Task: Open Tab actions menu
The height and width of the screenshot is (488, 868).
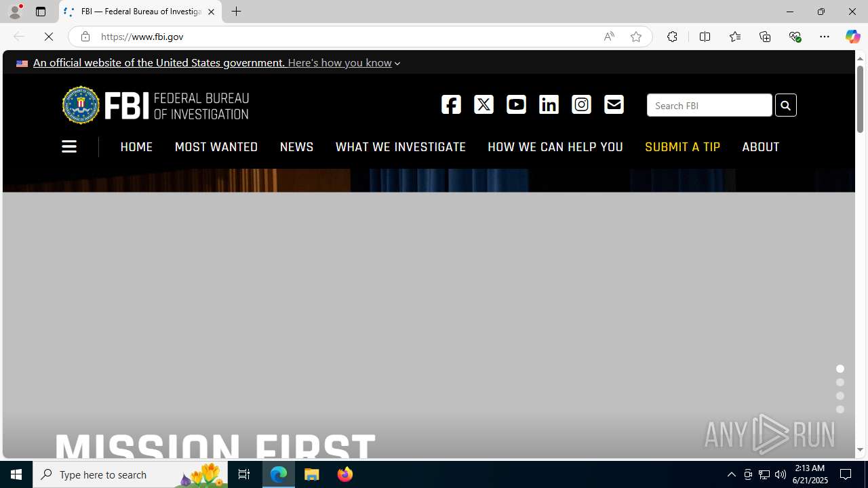Action: point(41,12)
